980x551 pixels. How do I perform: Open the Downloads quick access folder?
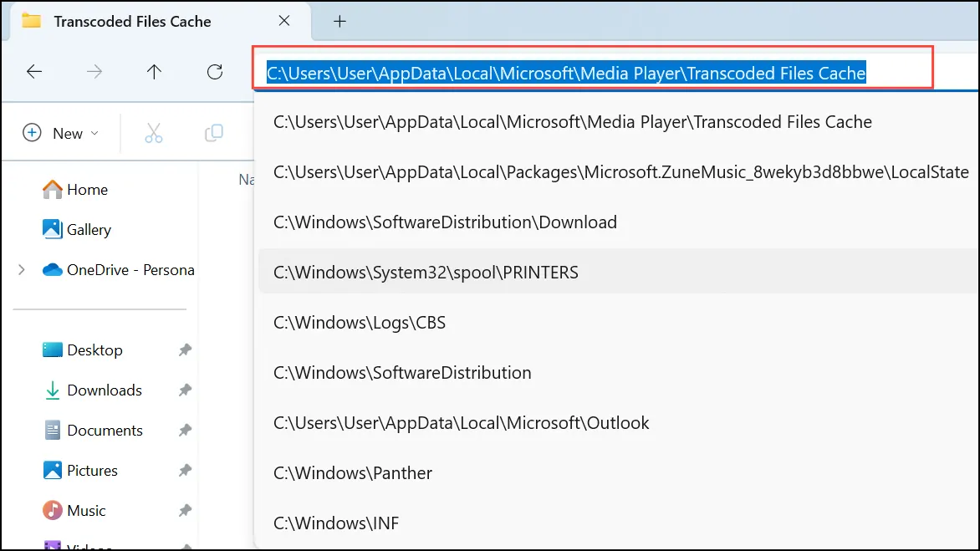click(93, 390)
